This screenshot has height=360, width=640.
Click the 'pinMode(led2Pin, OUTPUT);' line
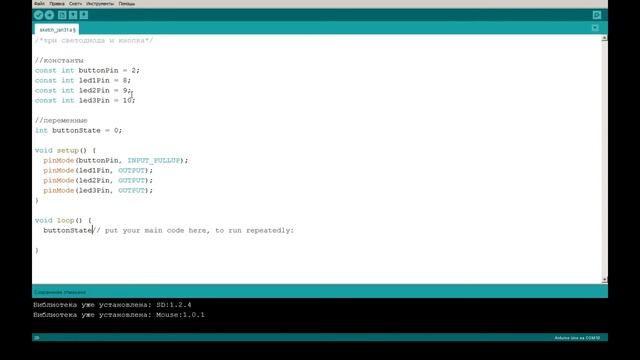pos(98,180)
